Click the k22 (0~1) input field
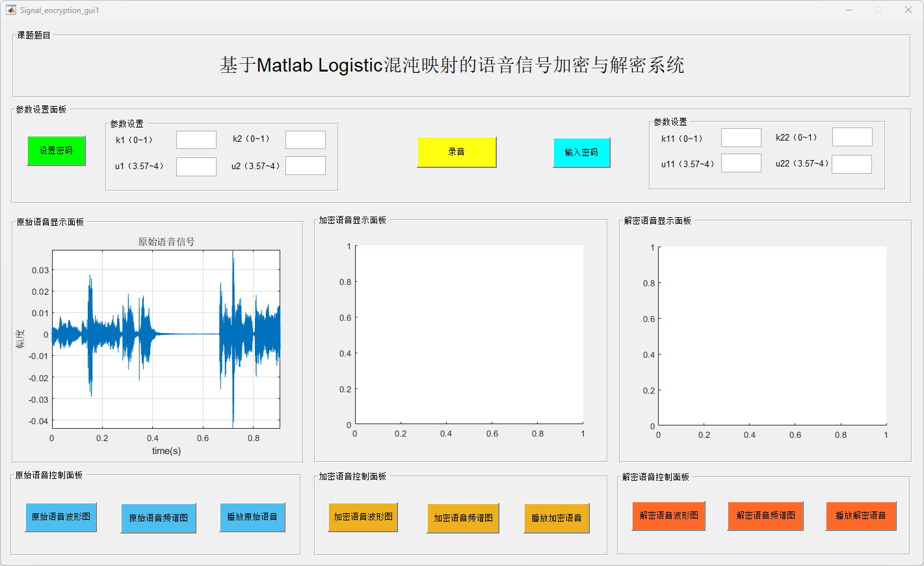This screenshot has height=566, width=924. (852, 137)
